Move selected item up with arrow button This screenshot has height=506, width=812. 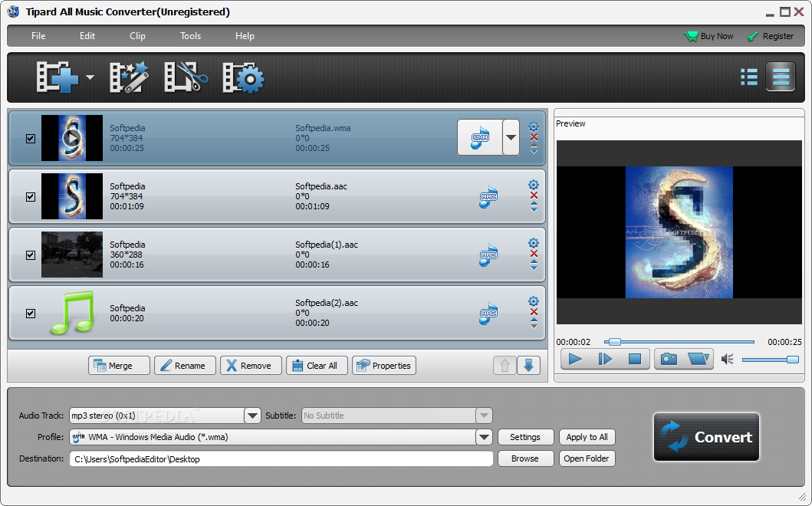[x=505, y=365]
